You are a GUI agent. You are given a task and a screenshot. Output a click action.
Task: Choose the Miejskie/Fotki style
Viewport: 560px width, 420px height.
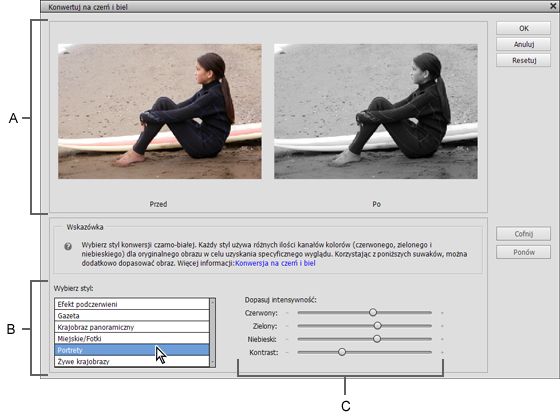click(x=132, y=339)
